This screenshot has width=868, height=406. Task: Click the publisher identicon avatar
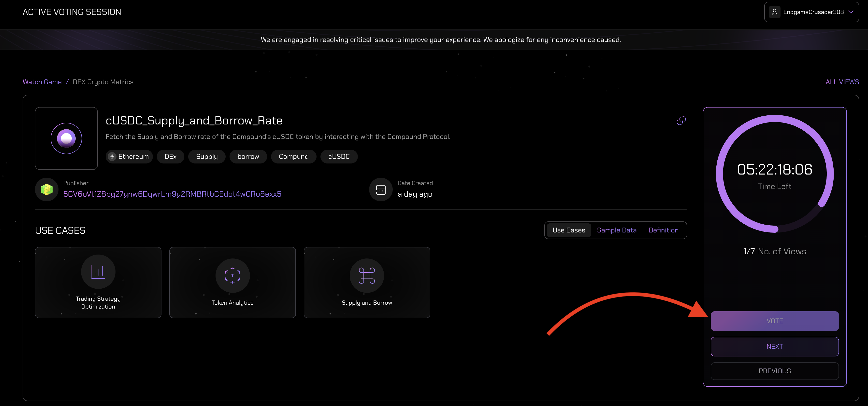coord(46,189)
